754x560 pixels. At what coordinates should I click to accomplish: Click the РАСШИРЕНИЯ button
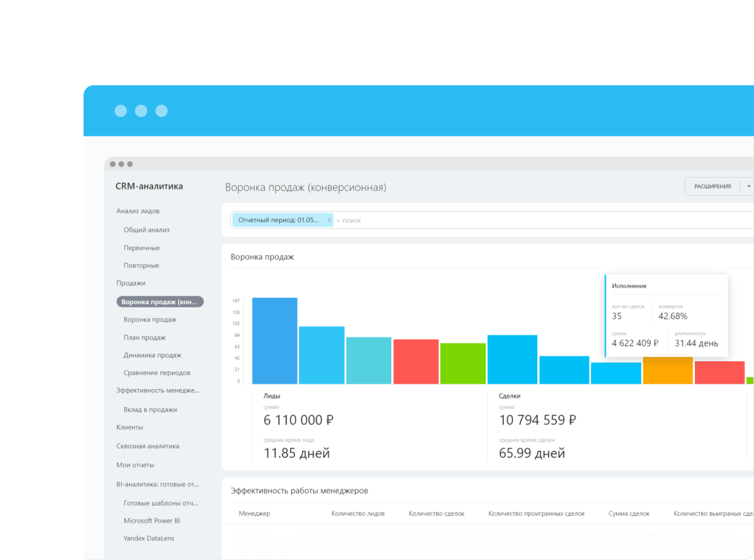[712, 187]
